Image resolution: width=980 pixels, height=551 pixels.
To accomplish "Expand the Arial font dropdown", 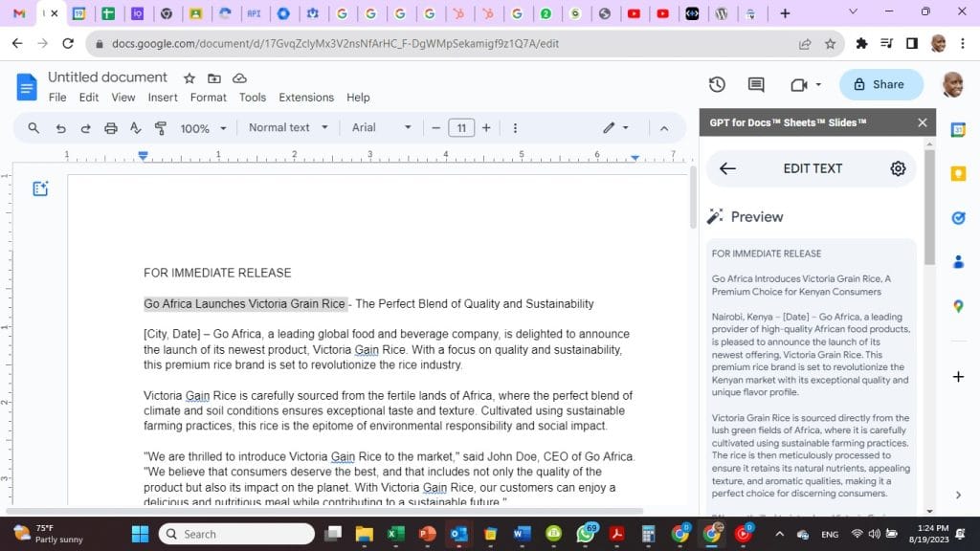I will [381, 128].
